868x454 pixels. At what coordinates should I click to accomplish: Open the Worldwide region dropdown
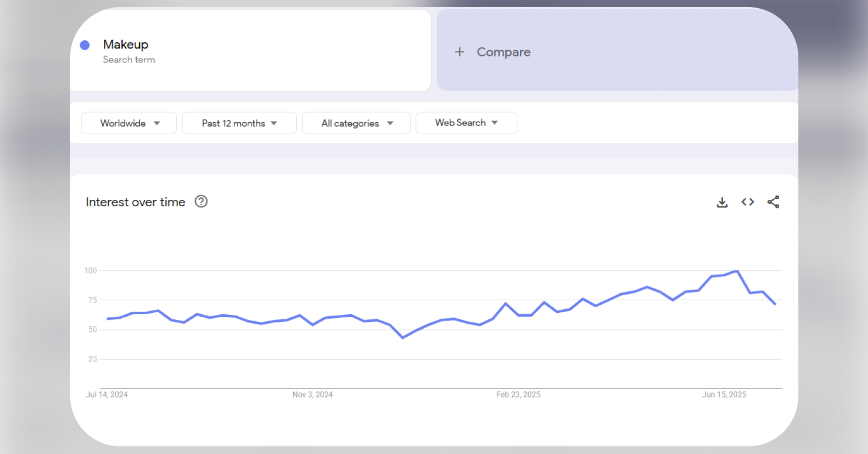point(128,123)
